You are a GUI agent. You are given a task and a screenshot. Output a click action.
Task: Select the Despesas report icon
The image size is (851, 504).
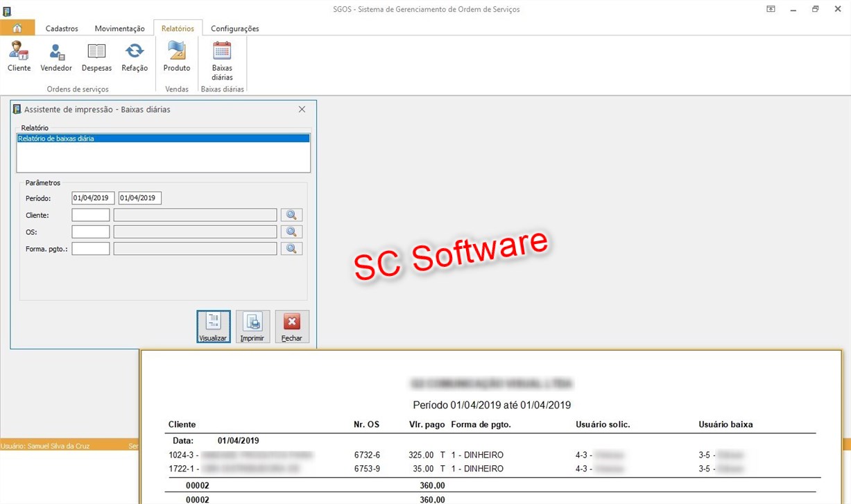point(96,56)
